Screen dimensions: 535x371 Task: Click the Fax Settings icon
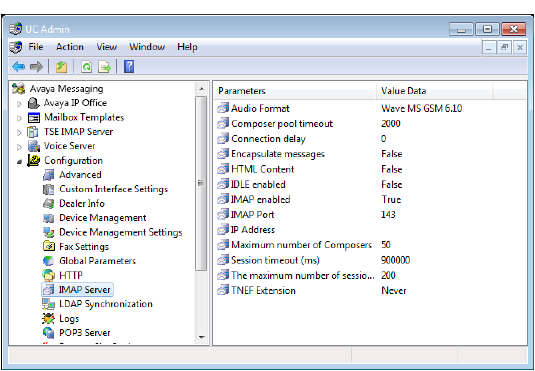pyautogui.click(x=48, y=246)
